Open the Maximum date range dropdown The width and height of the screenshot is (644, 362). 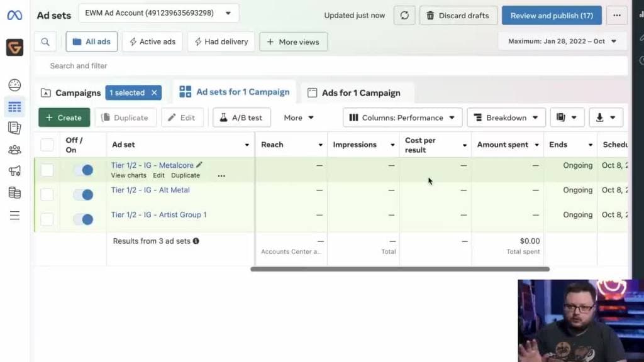[x=562, y=41]
